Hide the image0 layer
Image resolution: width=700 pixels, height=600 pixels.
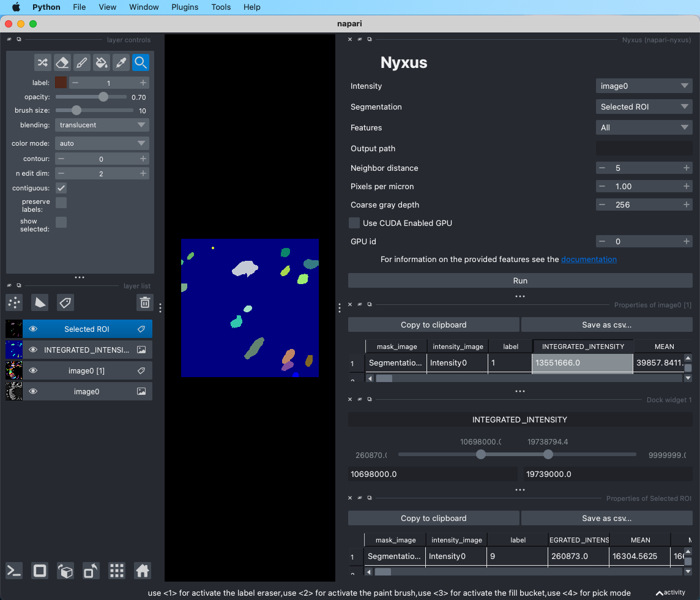click(33, 391)
